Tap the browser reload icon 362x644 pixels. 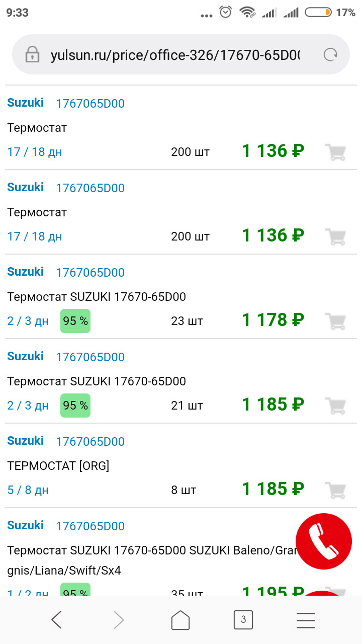click(x=330, y=55)
